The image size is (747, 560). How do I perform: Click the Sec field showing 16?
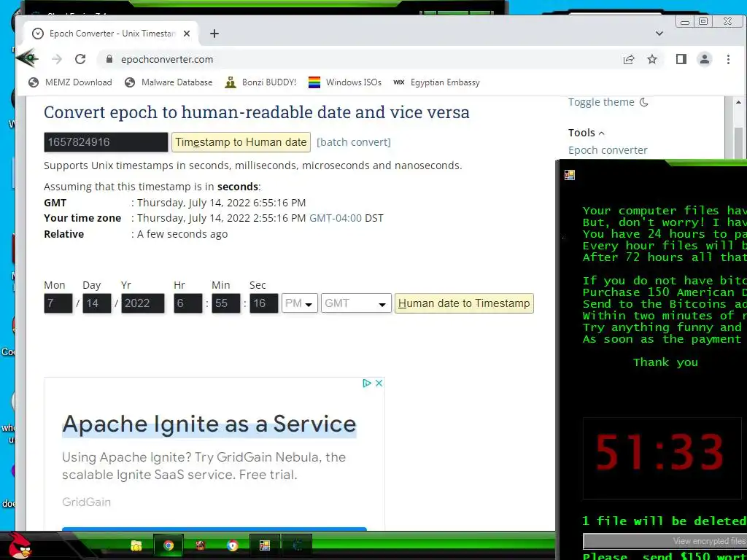pyautogui.click(x=264, y=303)
